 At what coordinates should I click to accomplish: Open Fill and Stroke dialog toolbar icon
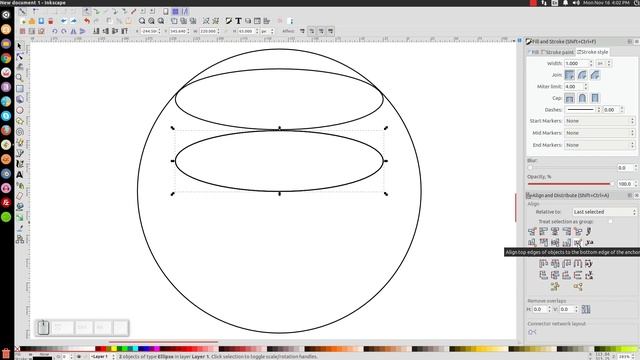click(x=229, y=21)
